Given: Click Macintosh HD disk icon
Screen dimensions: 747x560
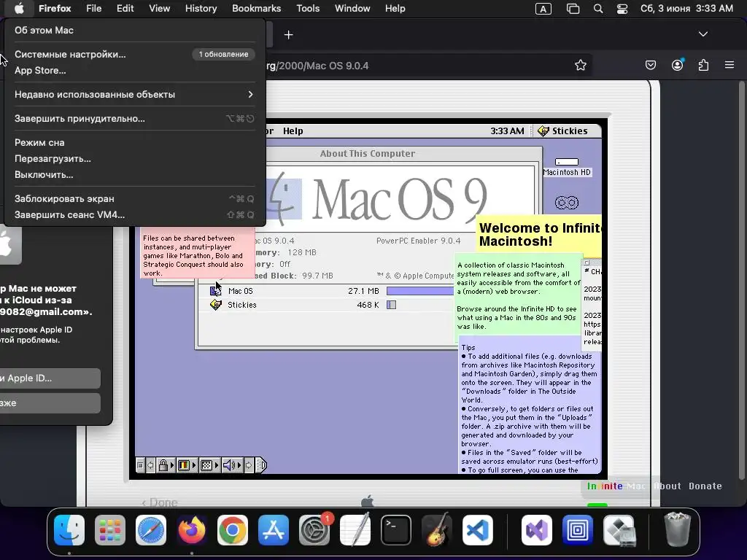Looking at the screenshot, I should [566, 167].
